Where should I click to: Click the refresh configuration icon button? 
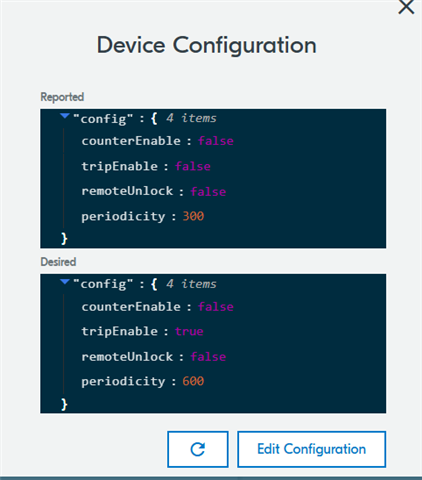(x=198, y=449)
